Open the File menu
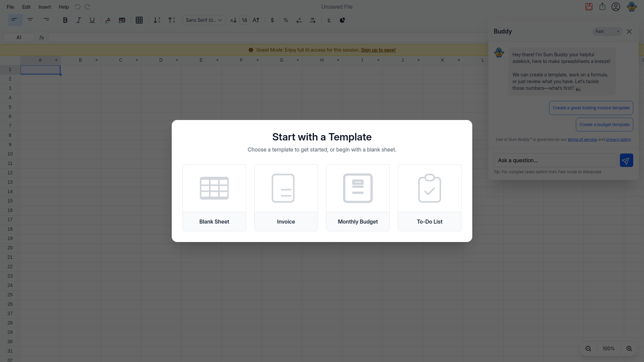 pyautogui.click(x=10, y=7)
